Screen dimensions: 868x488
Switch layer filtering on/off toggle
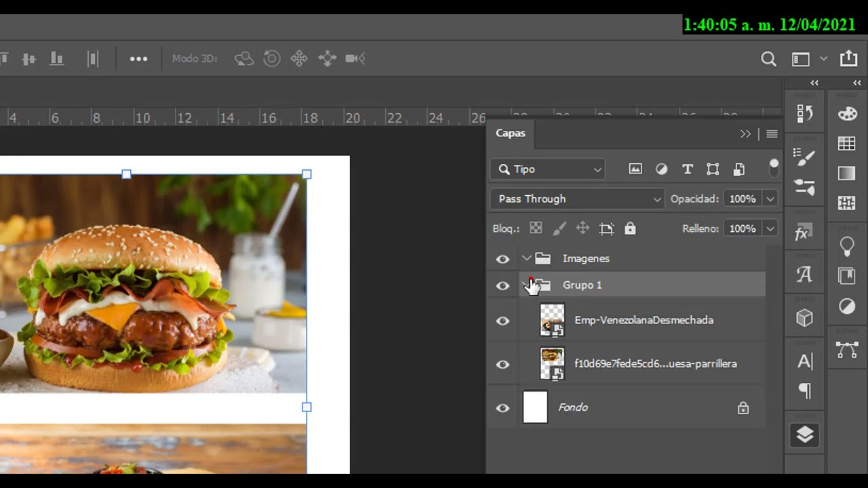pyautogui.click(x=774, y=167)
